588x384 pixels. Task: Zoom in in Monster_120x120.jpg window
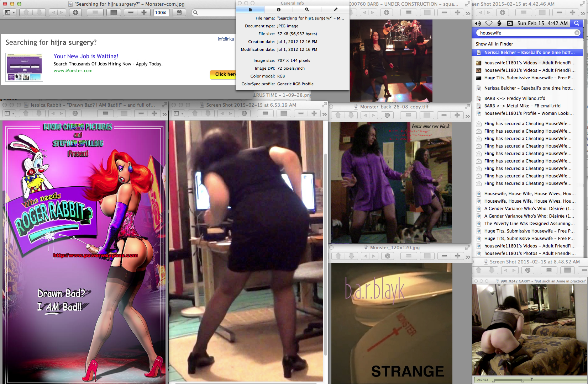pyautogui.click(x=457, y=256)
